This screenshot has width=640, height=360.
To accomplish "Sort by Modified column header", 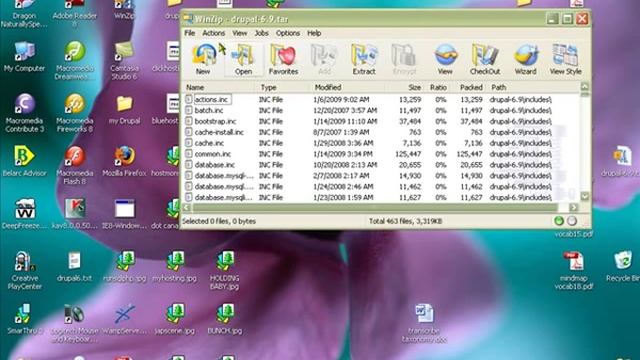I will point(347,87).
